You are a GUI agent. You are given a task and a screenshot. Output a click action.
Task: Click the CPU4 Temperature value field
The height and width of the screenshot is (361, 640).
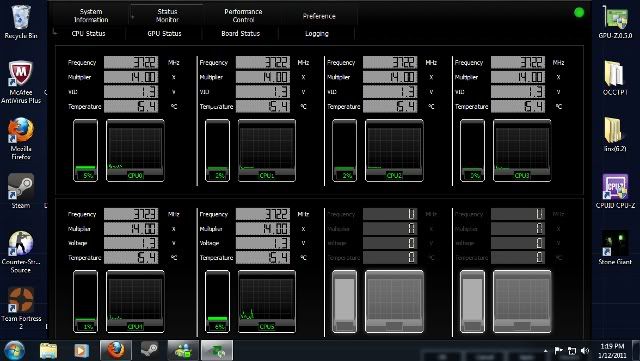point(131,257)
